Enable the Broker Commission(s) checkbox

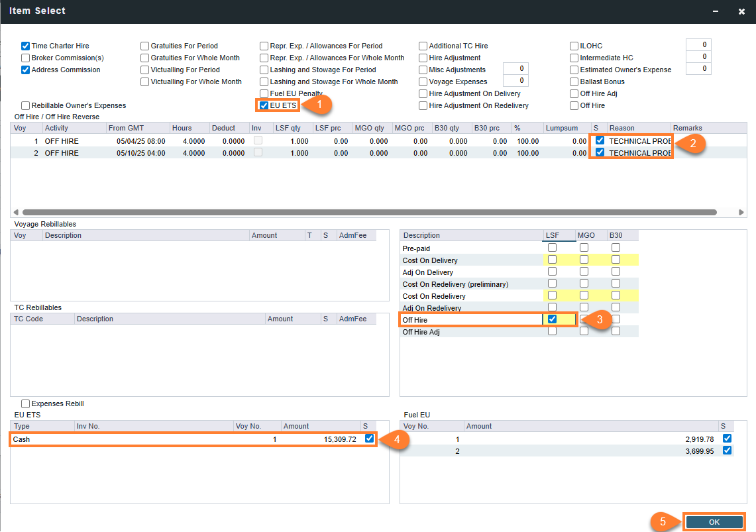[26, 58]
